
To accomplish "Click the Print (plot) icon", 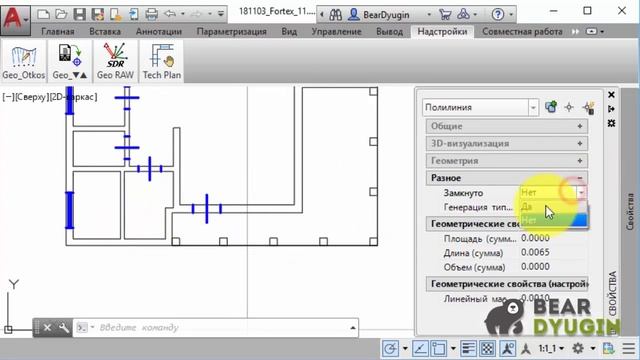I will [151, 14].
